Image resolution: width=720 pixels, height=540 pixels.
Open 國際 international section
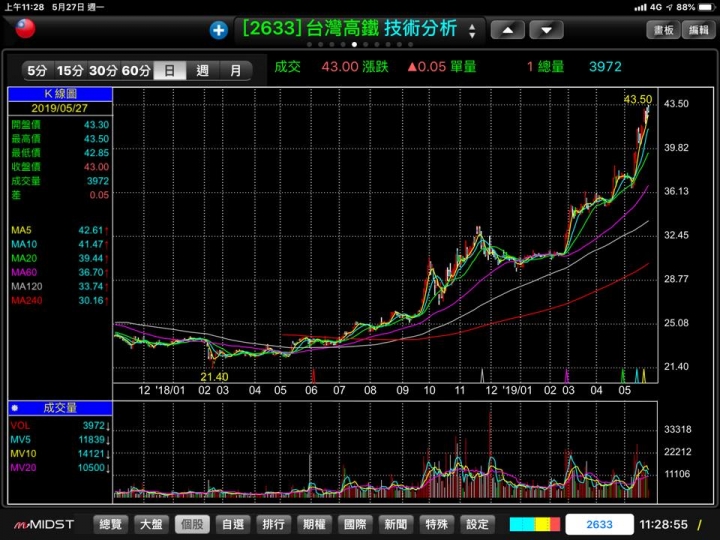pos(355,524)
